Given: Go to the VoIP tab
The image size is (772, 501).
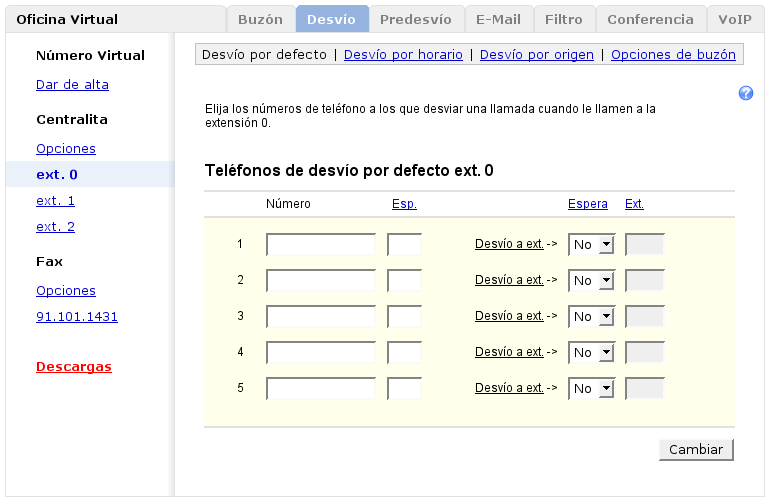Looking at the screenshot, I should (x=736, y=19).
